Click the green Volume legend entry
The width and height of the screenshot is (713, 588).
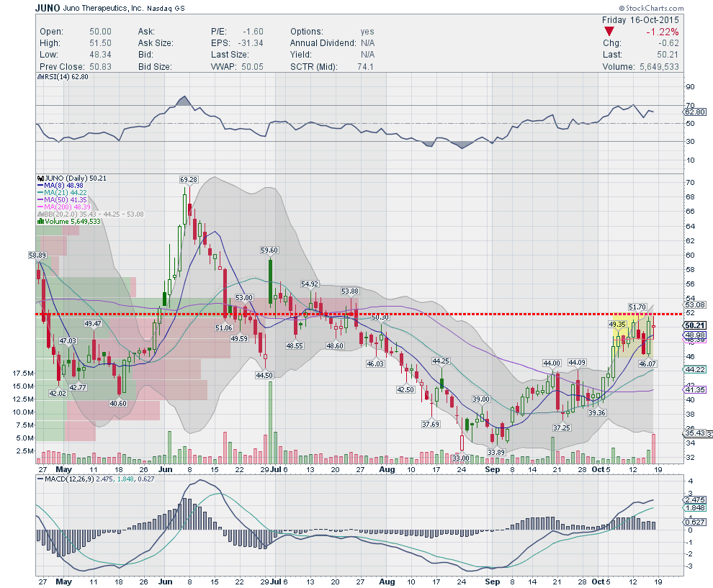(x=68, y=221)
